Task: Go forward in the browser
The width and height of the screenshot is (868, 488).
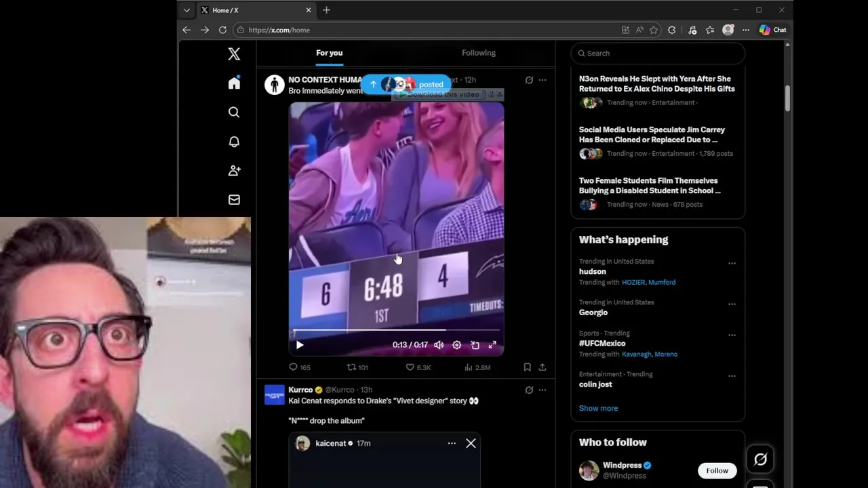Action: (x=204, y=30)
